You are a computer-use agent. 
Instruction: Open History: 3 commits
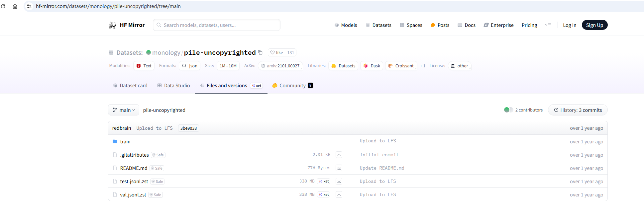(x=578, y=110)
